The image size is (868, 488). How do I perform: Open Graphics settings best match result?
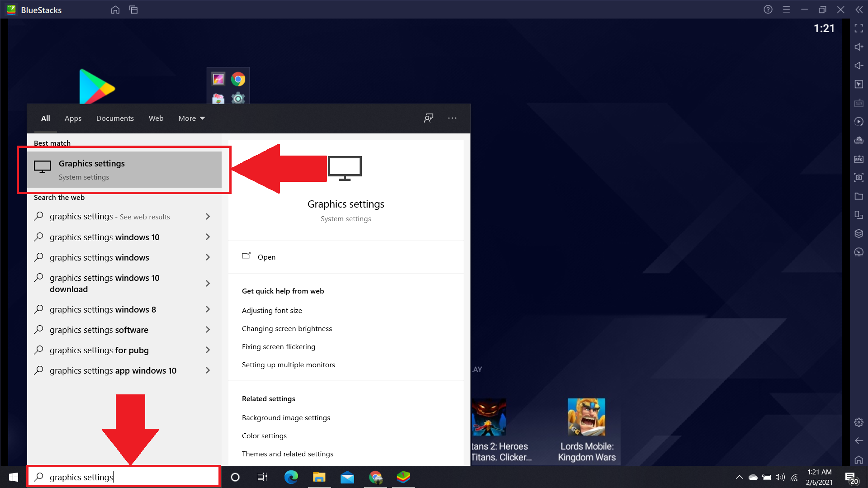tap(124, 170)
